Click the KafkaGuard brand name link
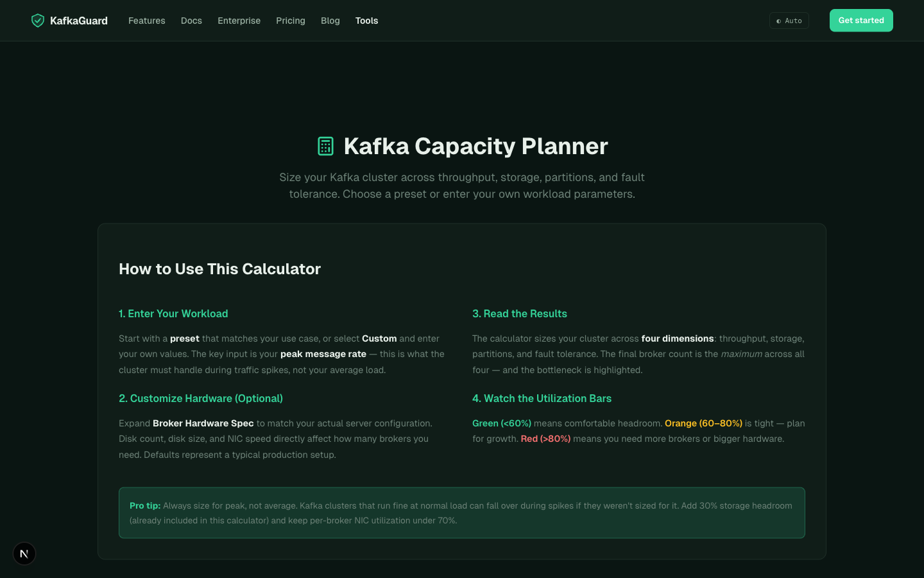 79,21
